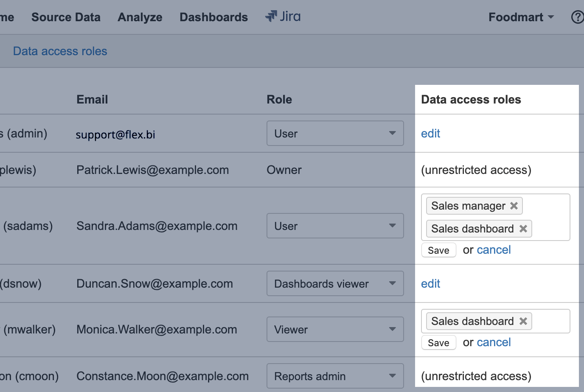Open the Jira logo link
This screenshot has width=584, height=392.
click(283, 17)
